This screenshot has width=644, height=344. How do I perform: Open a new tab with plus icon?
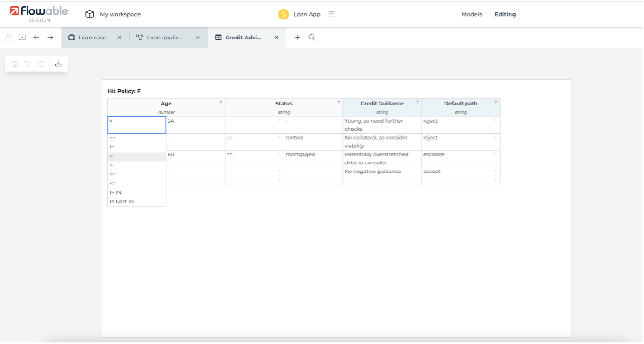click(x=298, y=38)
